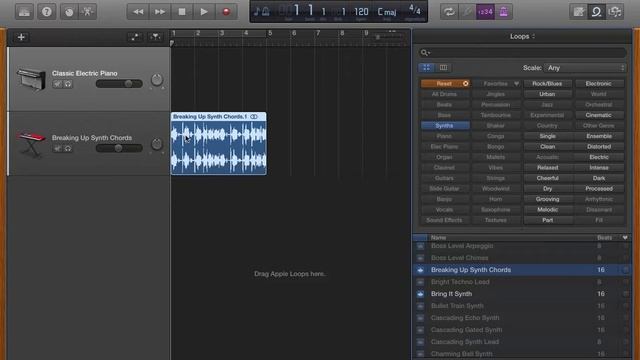The image size is (640, 360).
Task: Click Breaking Up Synth Chords pan knob
Action: [157, 144]
